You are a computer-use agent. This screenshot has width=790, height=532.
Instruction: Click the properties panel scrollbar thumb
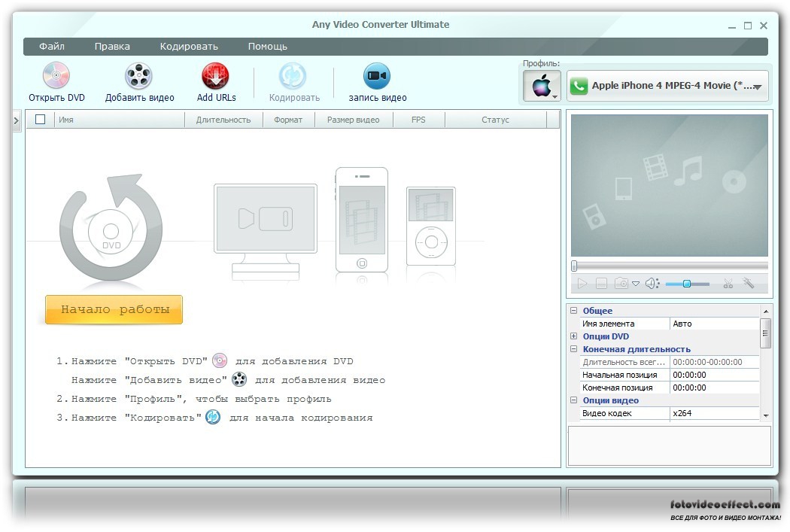pyautogui.click(x=765, y=333)
